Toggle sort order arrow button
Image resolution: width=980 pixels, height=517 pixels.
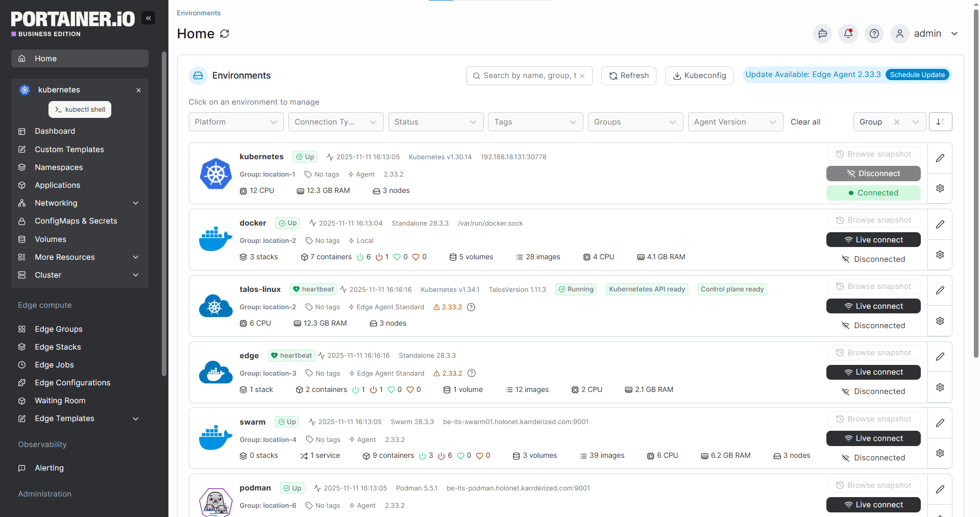[940, 122]
